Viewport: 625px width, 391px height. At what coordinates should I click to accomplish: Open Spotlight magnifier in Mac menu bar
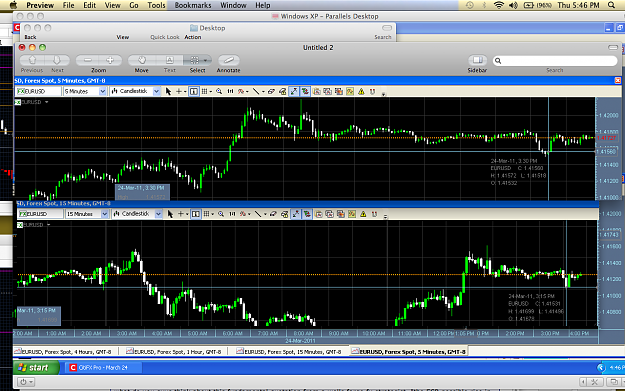[611, 5]
